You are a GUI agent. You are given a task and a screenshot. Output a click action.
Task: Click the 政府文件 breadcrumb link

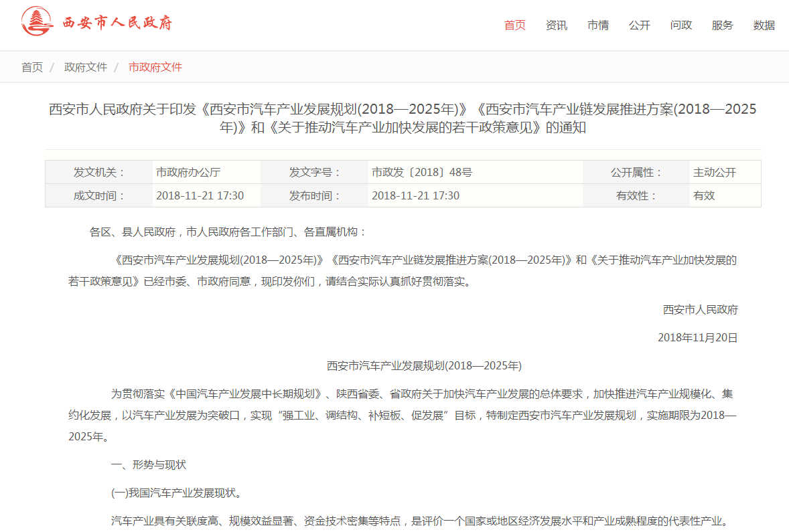point(86,67)
